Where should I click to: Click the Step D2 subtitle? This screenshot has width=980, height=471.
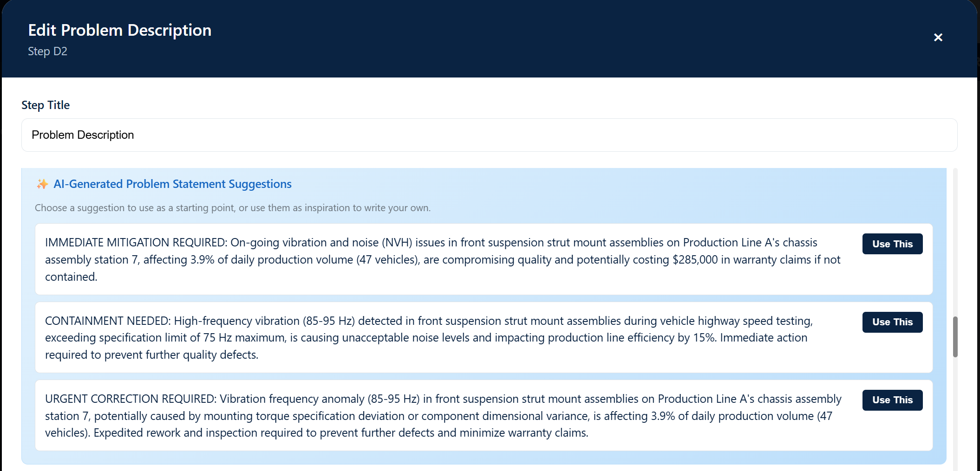[47, 52]
